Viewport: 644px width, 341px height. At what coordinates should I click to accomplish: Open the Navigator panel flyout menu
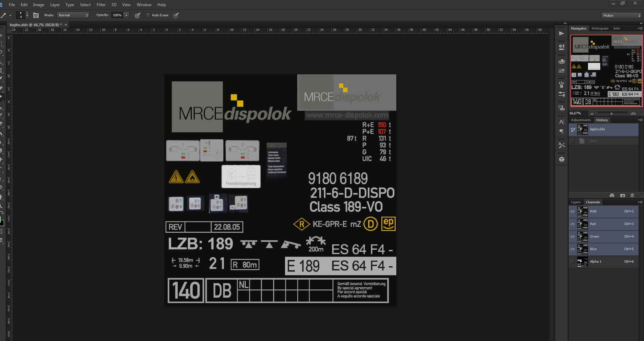tap(640, 29)
